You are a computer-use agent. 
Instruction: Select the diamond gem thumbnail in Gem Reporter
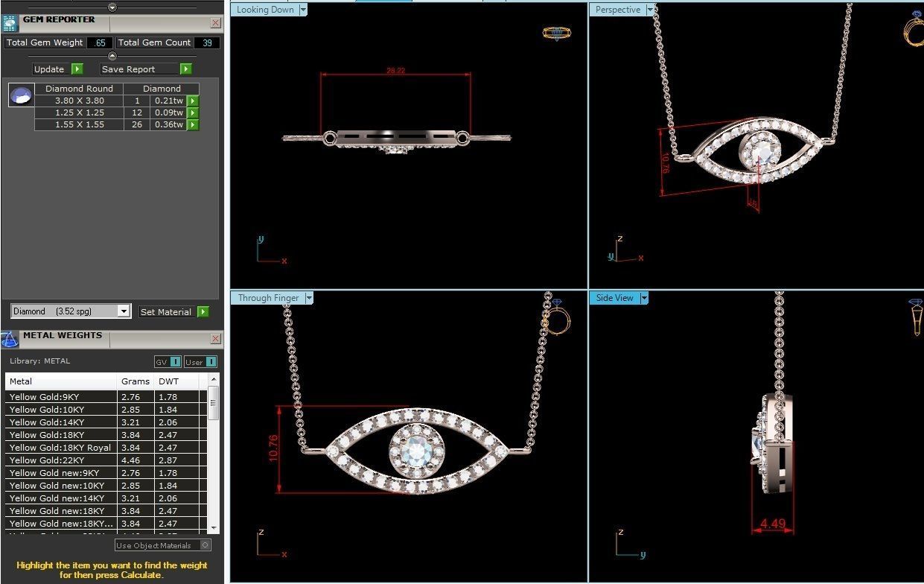pos(21,95)
